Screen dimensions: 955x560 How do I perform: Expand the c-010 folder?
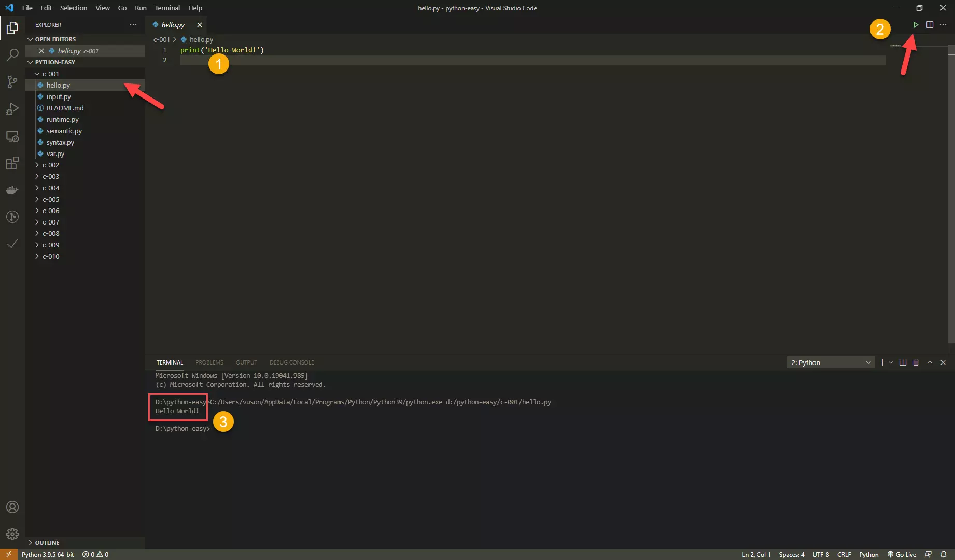[x=85, y=256]
